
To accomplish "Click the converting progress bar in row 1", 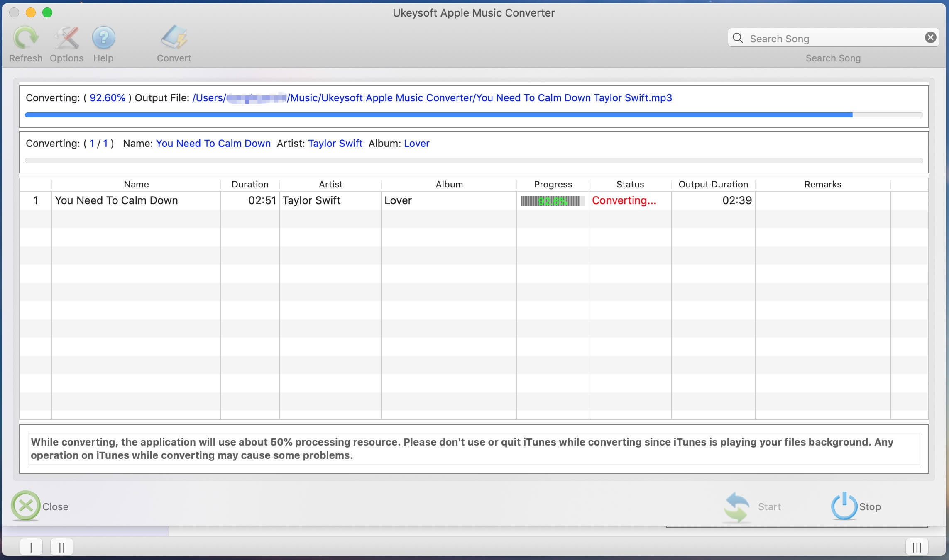I will (552, 200).
